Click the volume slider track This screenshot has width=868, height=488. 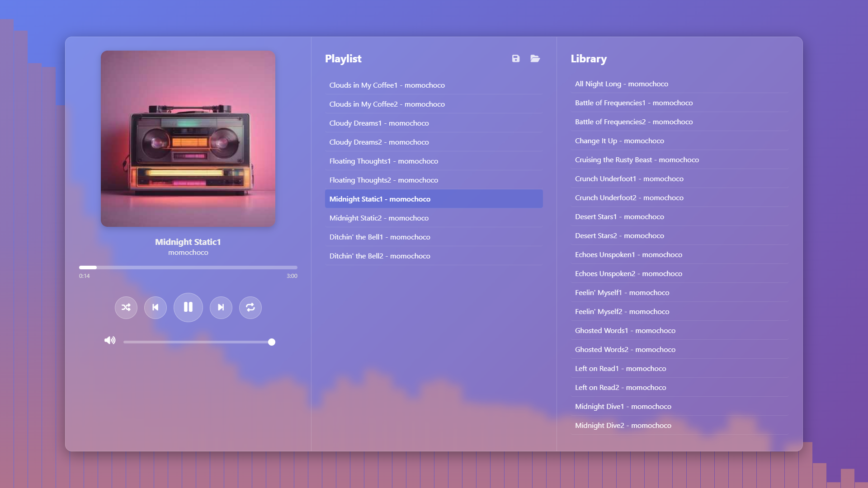pos(197,342)
